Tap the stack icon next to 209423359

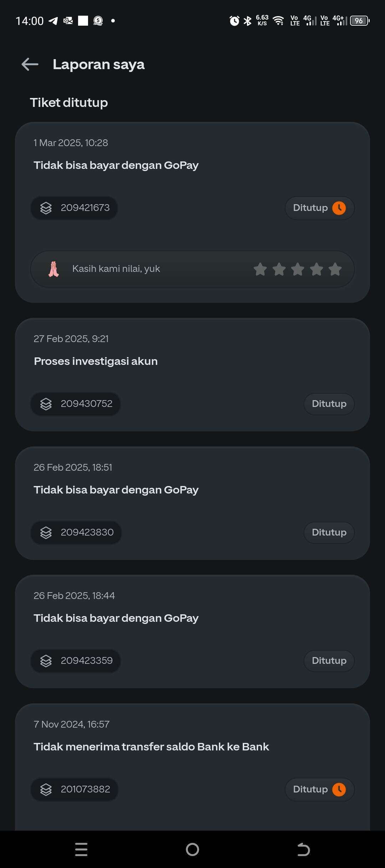tap(46, 661)
